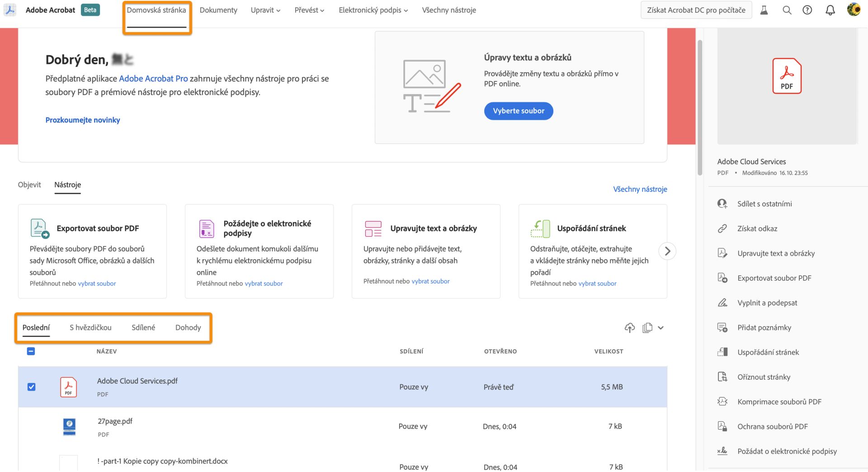Click the Adobe Acrobat Pro link
This screenshot has width=868, height=472.
(153, 79)
